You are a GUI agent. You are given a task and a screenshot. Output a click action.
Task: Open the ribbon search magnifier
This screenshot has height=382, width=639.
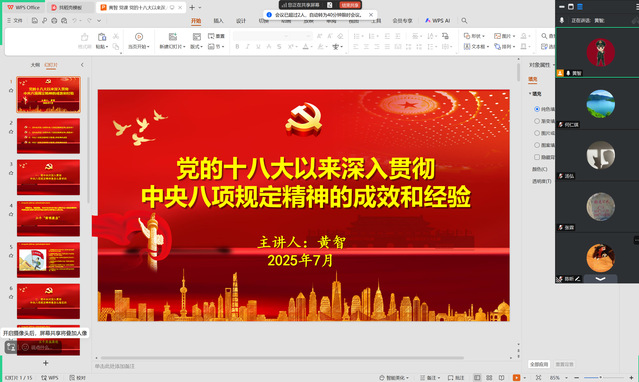(x=464, y=20)
